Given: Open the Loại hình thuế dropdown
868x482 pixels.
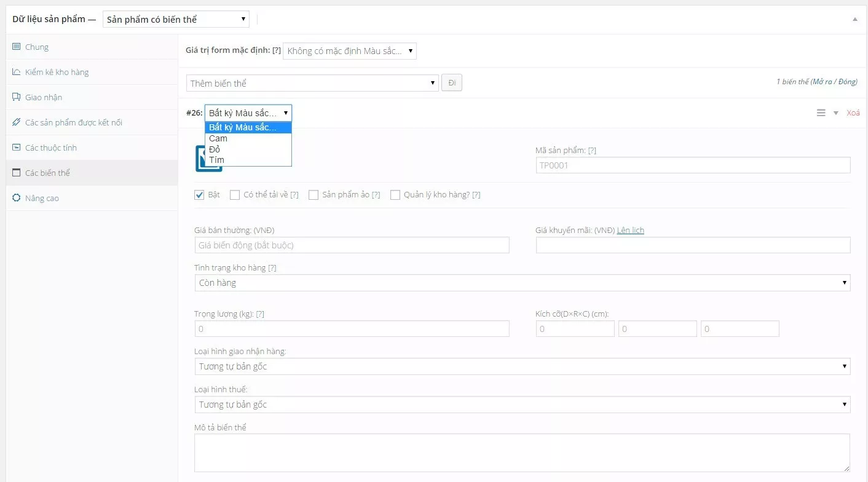Looking at the screenshot, I should (x=522, y=405).
